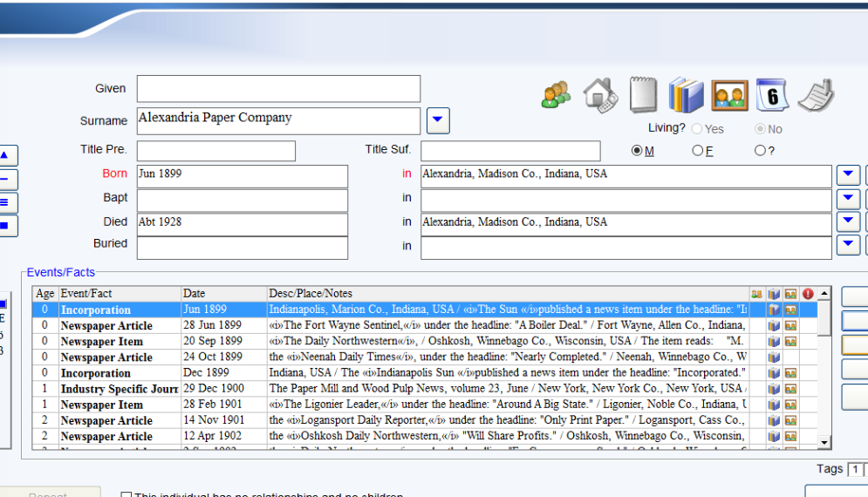Open media for Jun 1899 Incorporation row
The width and height of the screenshot is (868, 497).
pos(790,310)
